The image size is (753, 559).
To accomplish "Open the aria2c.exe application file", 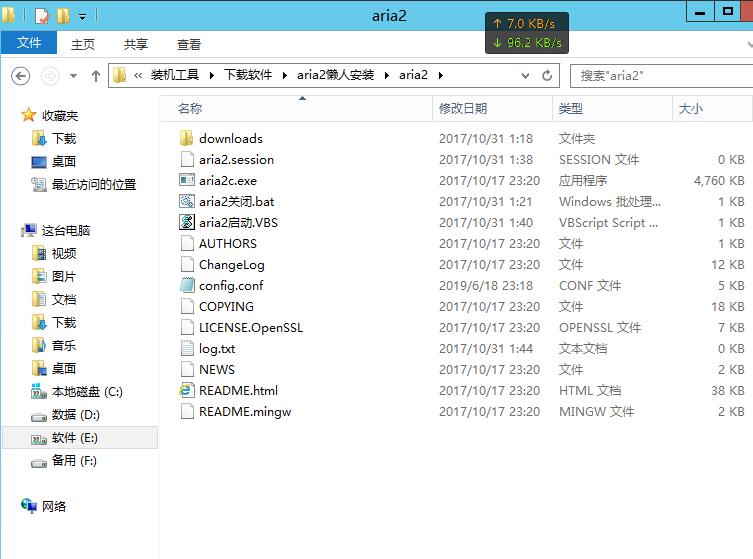I will [x=227, y=181].
